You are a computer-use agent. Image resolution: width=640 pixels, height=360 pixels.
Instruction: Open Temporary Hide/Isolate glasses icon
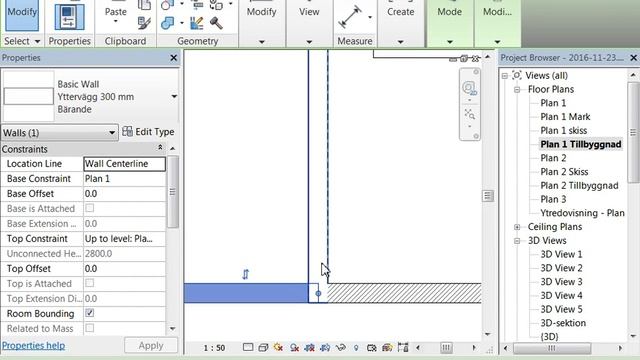click(340, 347)
